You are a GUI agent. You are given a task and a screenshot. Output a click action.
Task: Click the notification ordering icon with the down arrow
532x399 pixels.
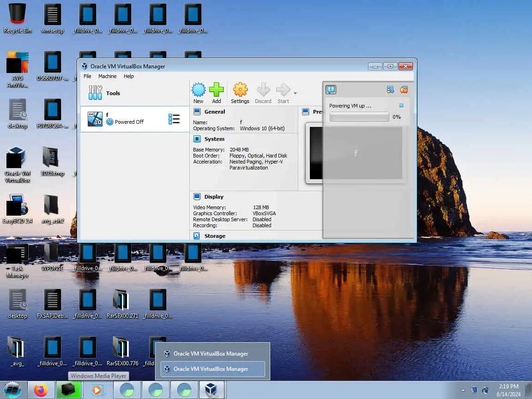[390, 90]
